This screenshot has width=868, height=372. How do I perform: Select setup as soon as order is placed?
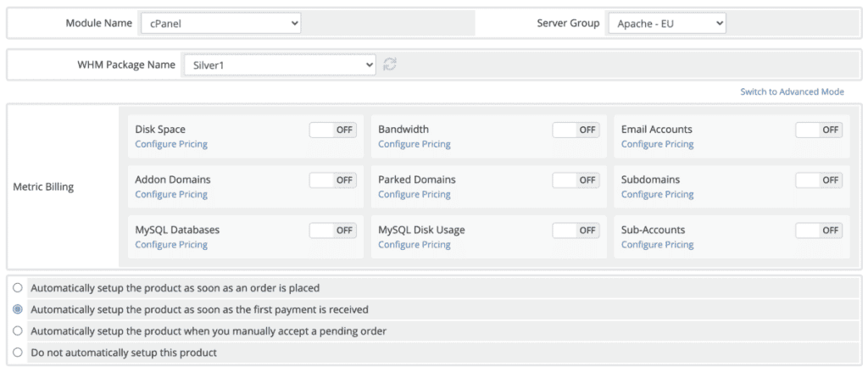(18, 288)
